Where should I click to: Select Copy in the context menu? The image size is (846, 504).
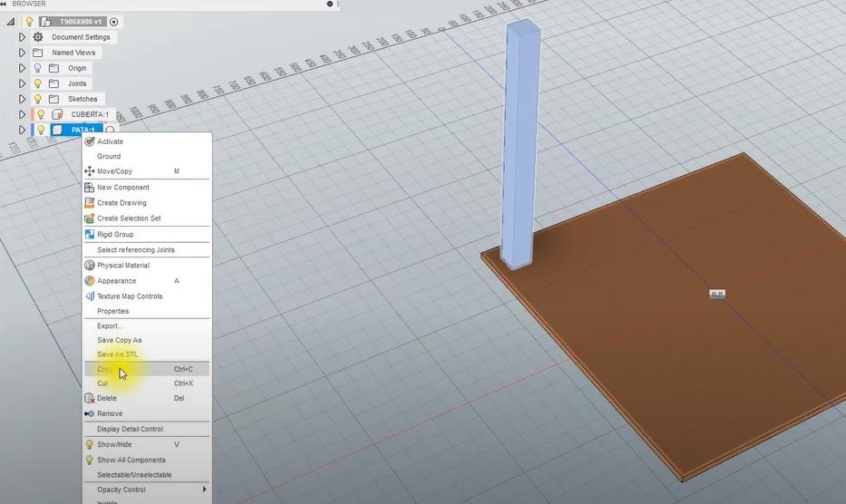pyautogui.click(x=146, y=369)
